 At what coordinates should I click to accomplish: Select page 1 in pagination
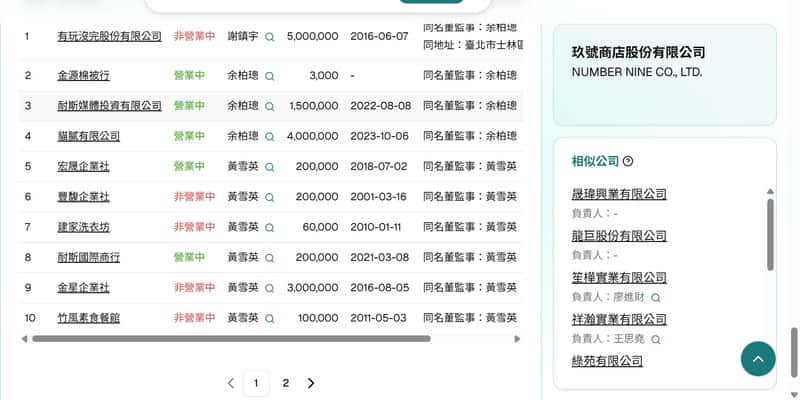click(256, 383)
